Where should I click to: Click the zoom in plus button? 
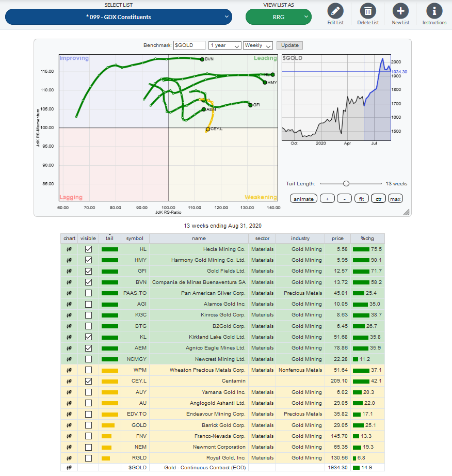coord(327,199)
